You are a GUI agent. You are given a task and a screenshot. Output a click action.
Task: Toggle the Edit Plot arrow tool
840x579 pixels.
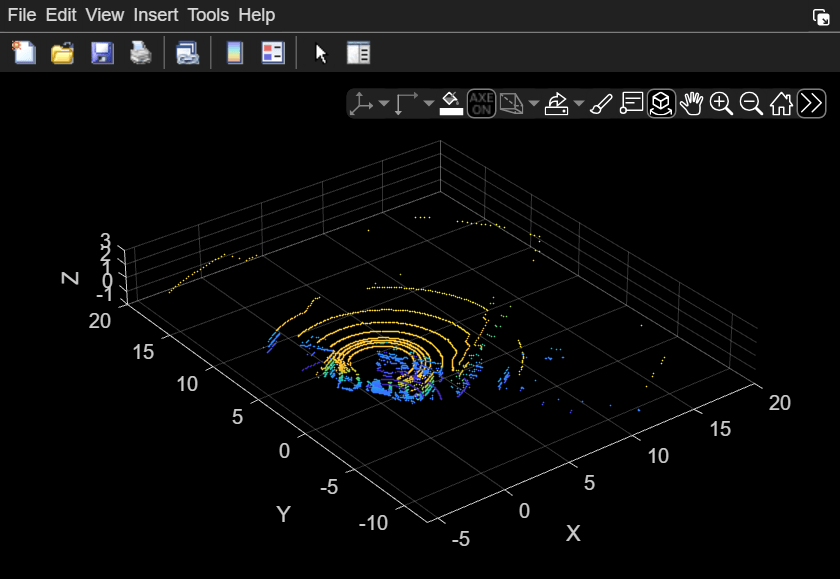[x=320, y=53]
